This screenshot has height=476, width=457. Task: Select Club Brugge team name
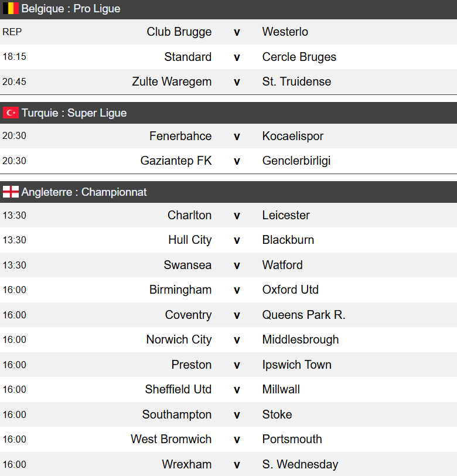179,32
